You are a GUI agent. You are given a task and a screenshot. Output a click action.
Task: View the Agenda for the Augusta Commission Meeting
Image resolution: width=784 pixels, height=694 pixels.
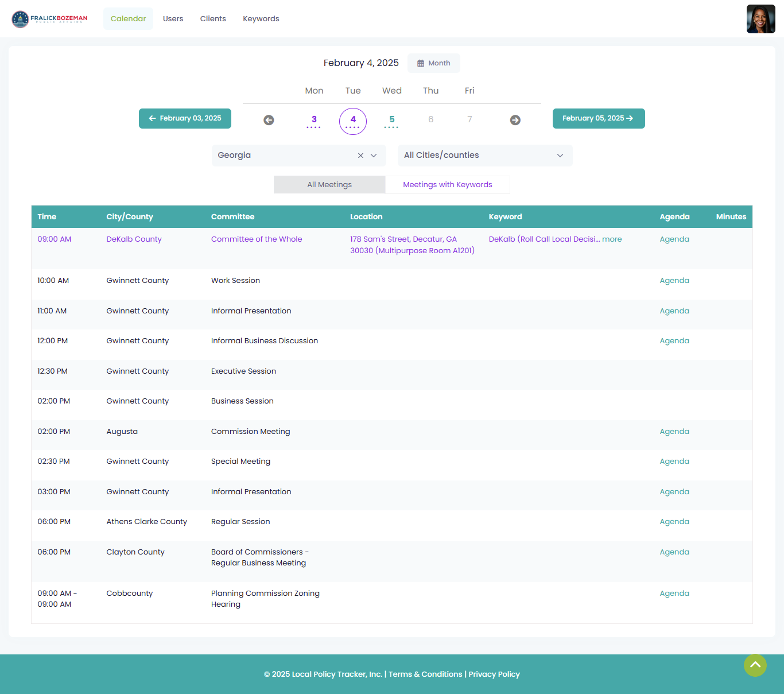click(x=674, y=431)
